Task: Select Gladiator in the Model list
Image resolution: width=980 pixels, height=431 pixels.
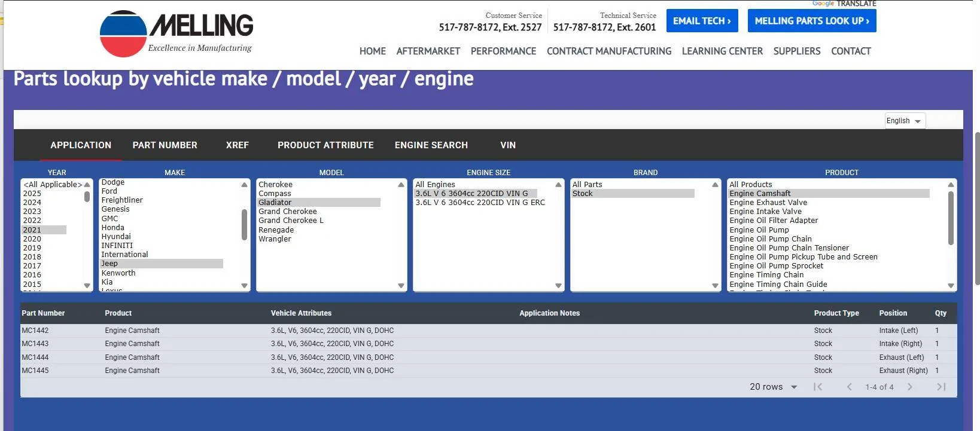Action: click(319, 203)
